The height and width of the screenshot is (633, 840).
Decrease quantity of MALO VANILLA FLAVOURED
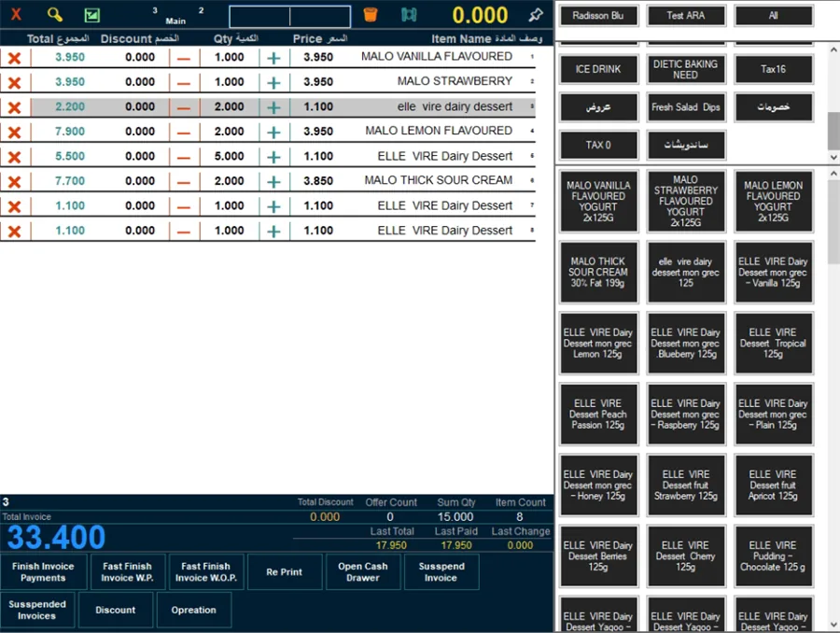184,58
